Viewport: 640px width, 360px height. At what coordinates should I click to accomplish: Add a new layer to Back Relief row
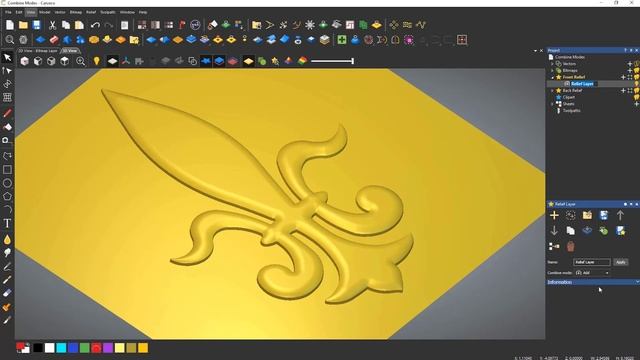click(x=623, y=91)
